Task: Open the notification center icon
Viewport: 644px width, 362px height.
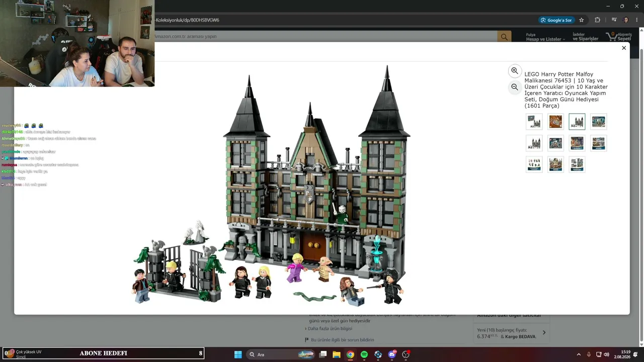Action: tap(635, 354)
